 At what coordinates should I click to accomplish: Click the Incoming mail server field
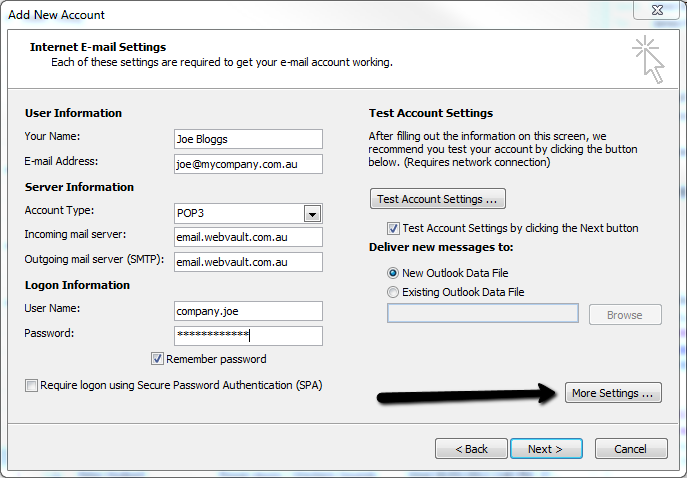248,237
